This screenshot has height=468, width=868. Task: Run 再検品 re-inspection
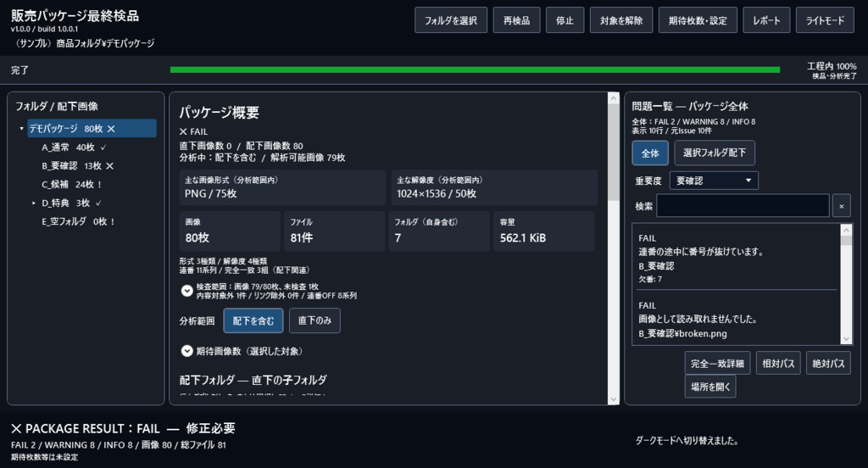(x=516, y=20)
